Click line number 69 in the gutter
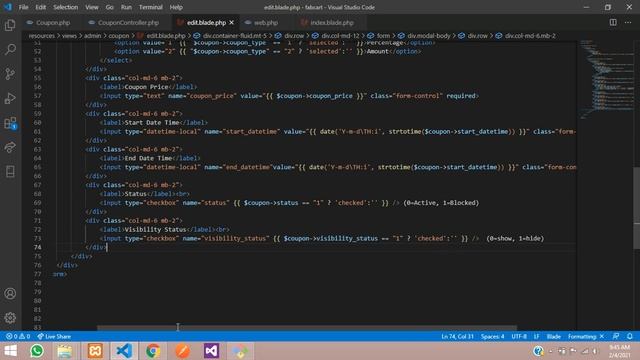The image size is (640, 360). click(x=37, y=203)
